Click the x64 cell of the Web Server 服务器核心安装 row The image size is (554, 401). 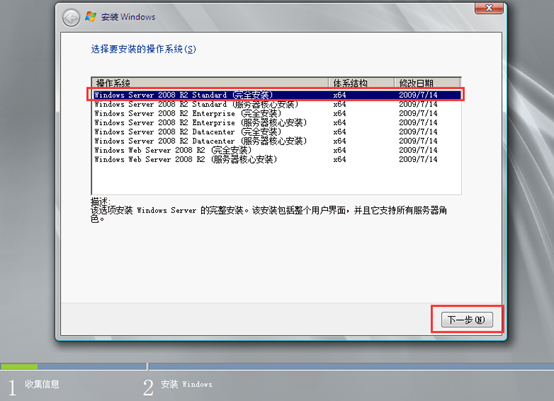pyautogui.click(x=340, y=159)
